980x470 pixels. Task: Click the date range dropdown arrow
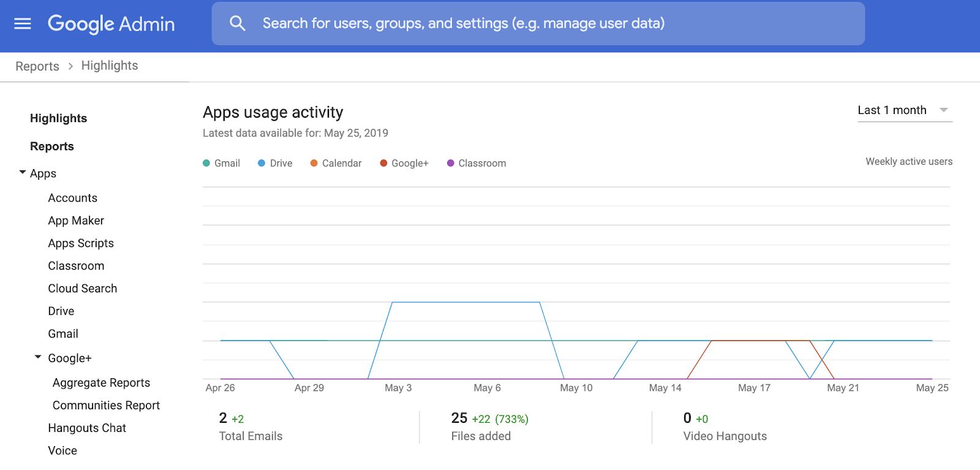(x=944, y=110)
